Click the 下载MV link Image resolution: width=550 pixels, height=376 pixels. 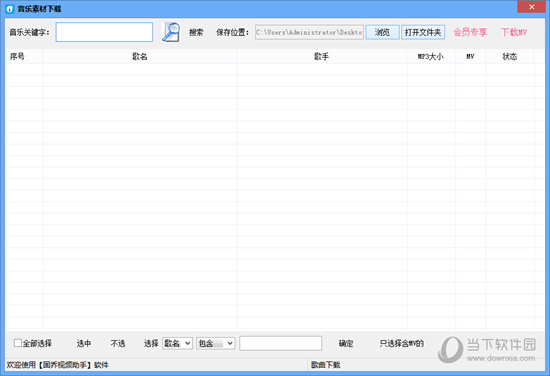(514, 32)
